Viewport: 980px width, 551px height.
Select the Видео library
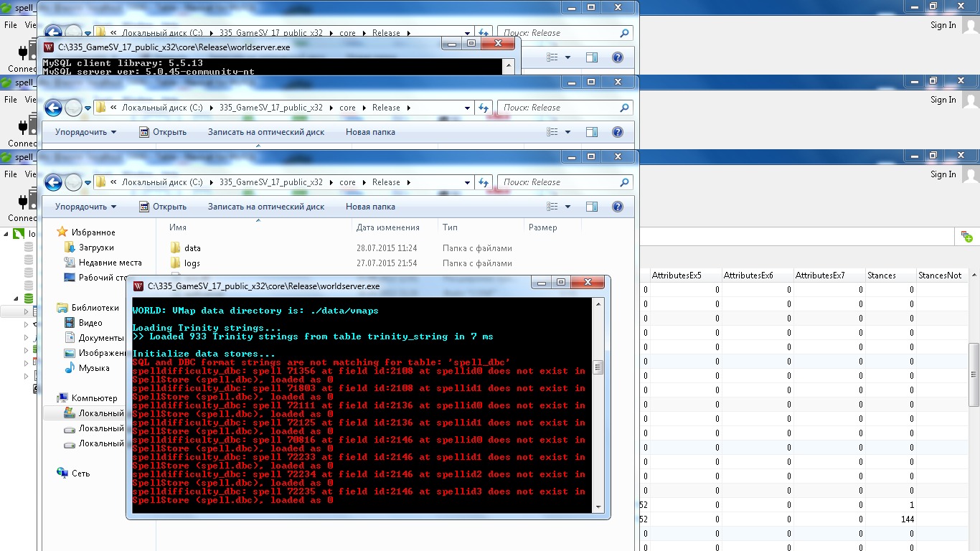[x=90, y=323]
